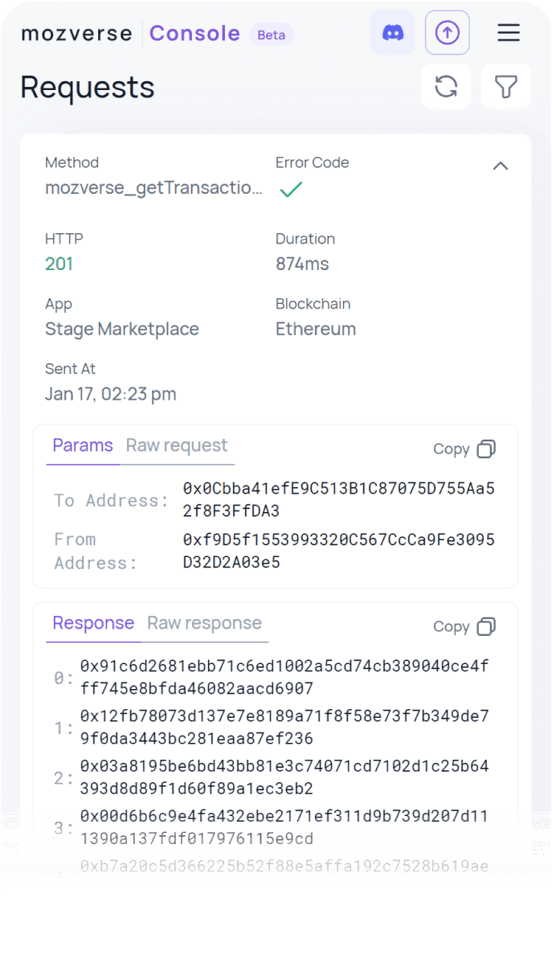This screenshot has width=552, height=980.
Task: Copy the Response using the Copy label
Action: tap(451, 627)
